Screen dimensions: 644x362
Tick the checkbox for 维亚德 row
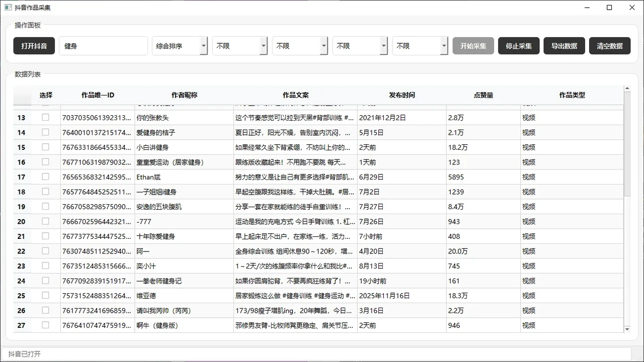45,295
